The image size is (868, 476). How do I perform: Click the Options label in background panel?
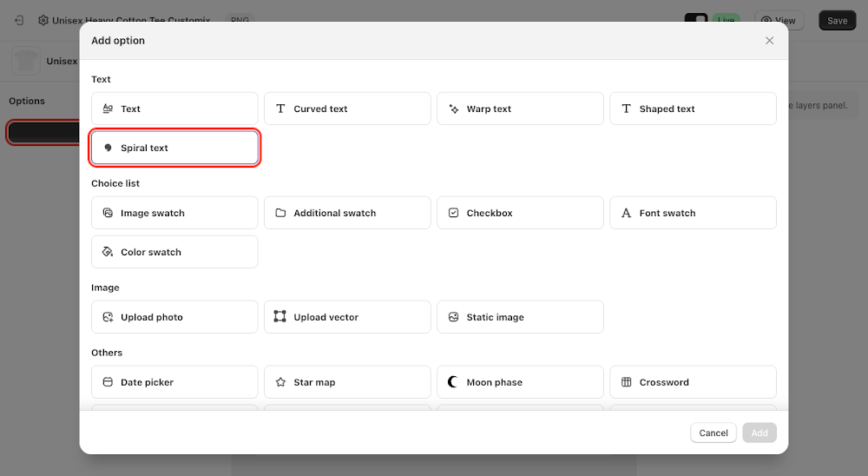click(27, 101)
